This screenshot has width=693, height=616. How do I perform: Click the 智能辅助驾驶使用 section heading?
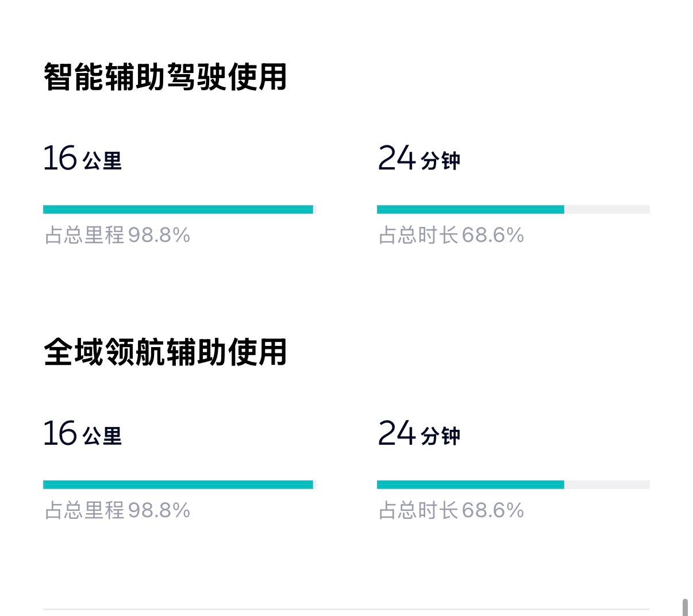pos(165,77)
